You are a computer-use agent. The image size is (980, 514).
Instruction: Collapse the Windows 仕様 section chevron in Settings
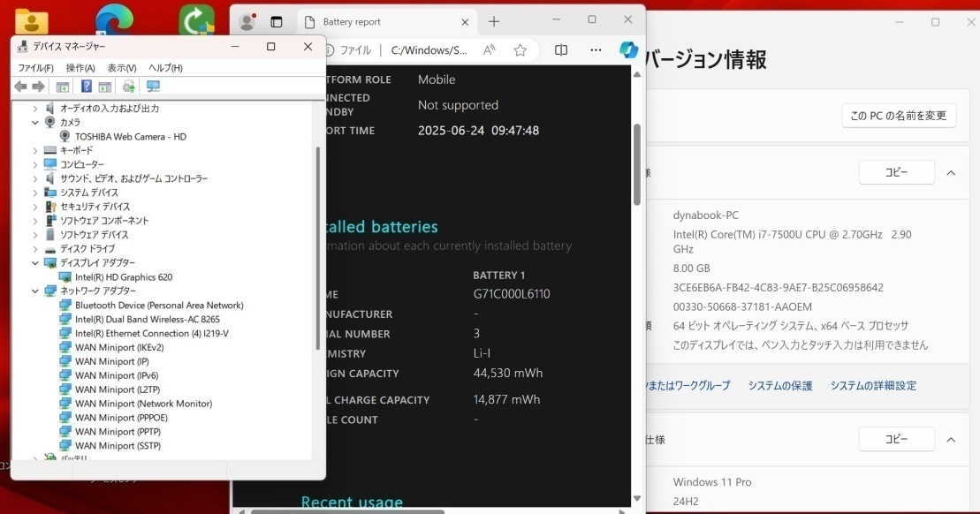point(951,440)
